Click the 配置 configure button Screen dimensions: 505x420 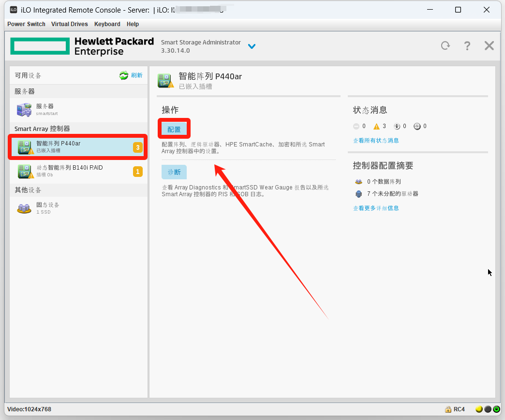tap(174, 129)
